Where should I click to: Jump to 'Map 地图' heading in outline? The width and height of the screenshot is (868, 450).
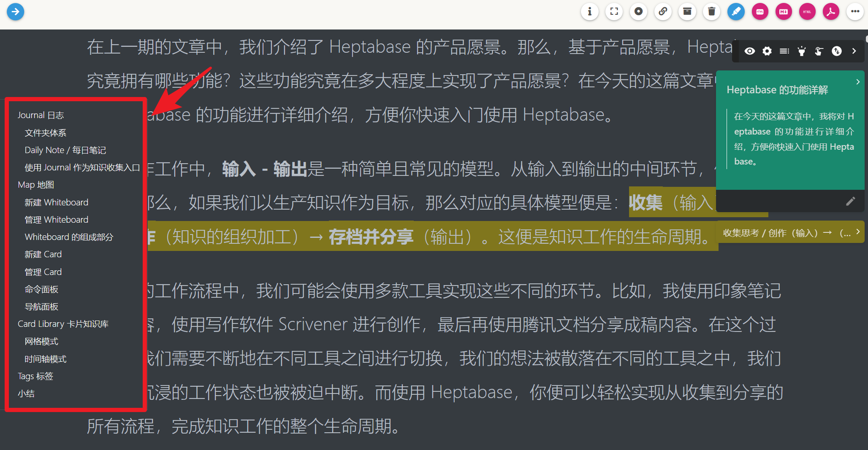pos(36,185)
